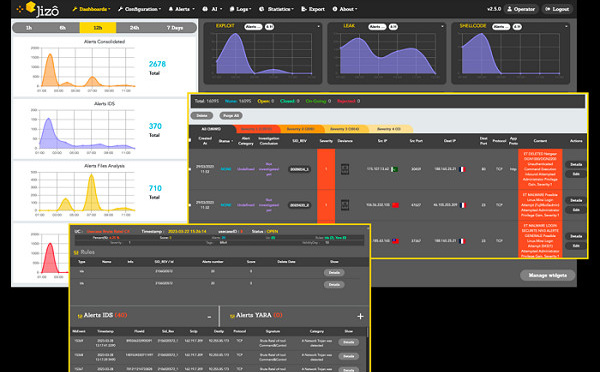
Task: Click the Rules section icon
Action: tap(76, 253)
